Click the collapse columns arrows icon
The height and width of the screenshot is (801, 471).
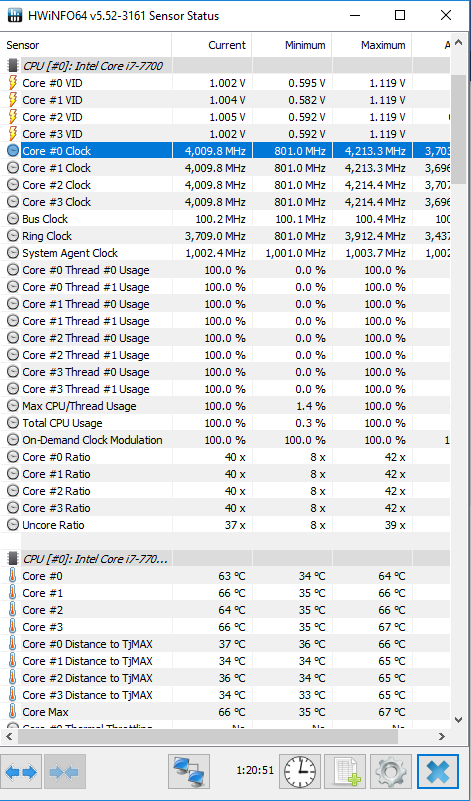(x=64, y=771)
